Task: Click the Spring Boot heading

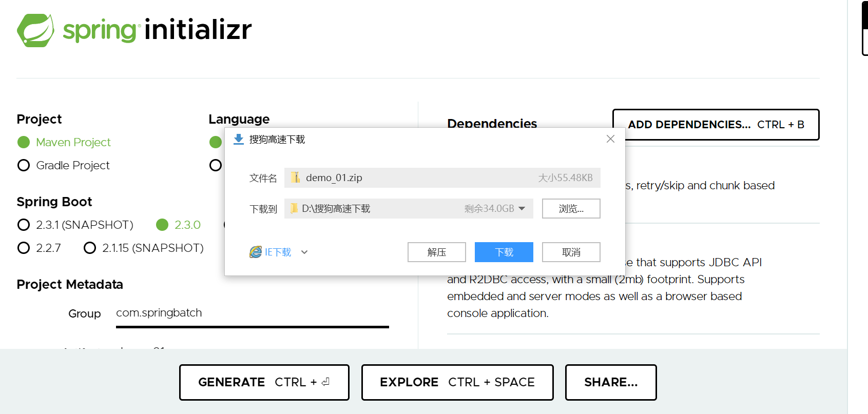Action: pyautogui.click(x=54, y=202)
